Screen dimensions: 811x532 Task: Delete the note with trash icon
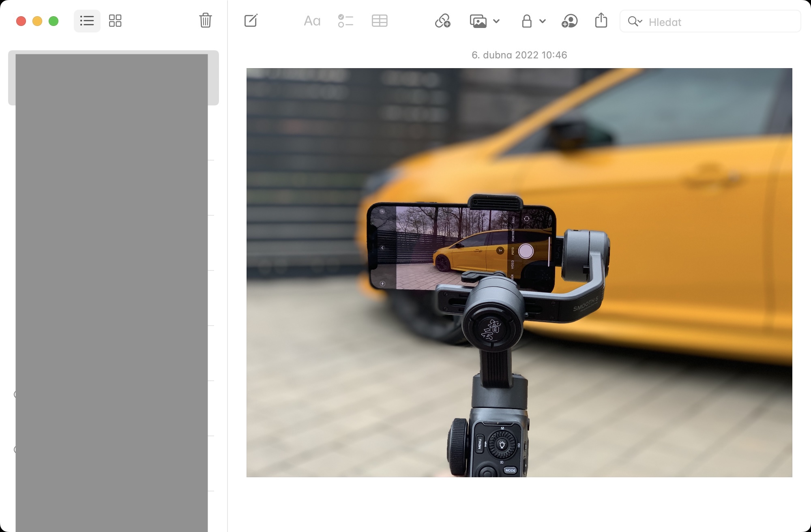[205, 20]
